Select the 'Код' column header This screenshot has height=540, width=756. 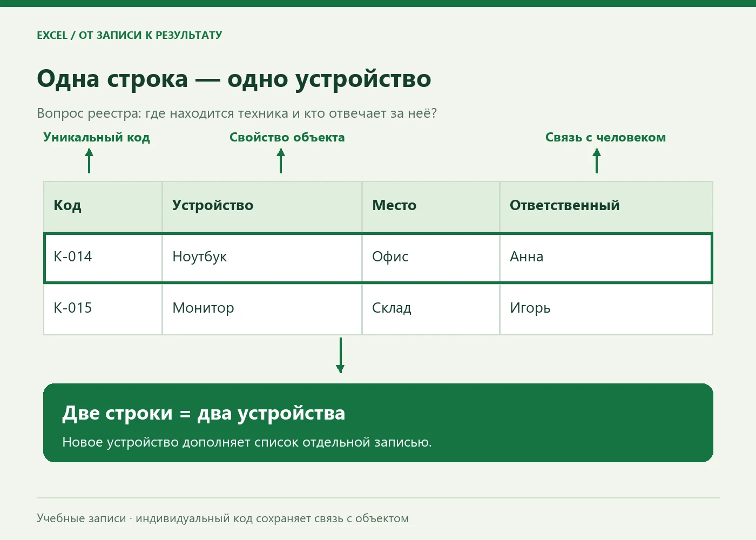[x=103, y=207]
